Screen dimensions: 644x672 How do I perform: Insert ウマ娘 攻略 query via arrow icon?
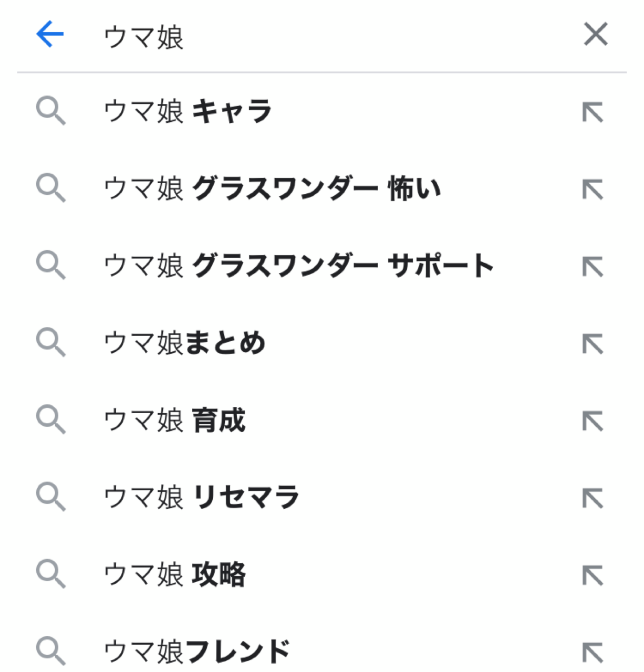pyautogui.click(x=593, y=575)
